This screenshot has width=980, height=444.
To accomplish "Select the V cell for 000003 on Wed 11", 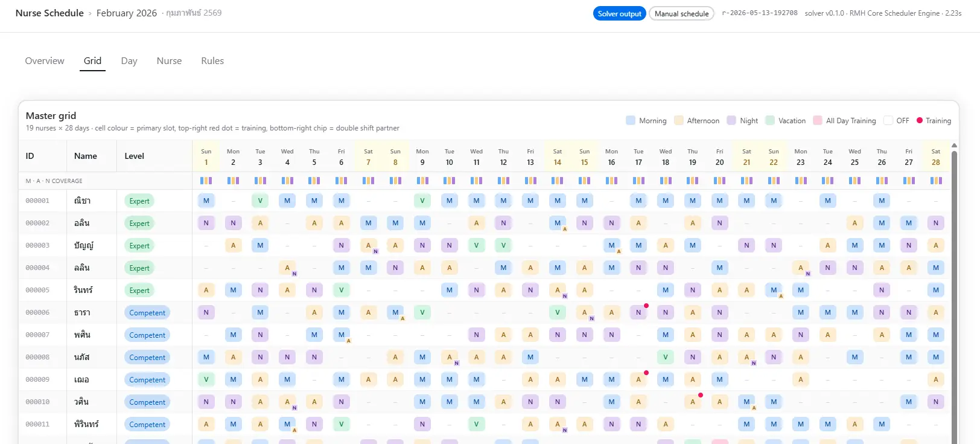I will coord(476,245).
